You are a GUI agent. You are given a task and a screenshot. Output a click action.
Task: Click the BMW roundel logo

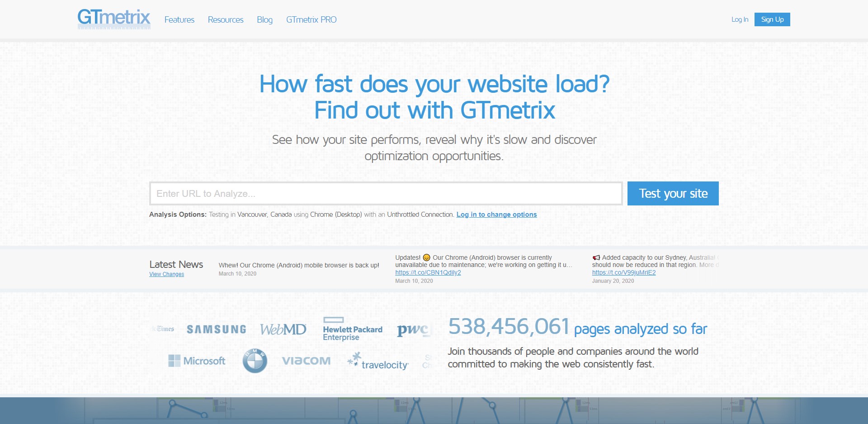pos(255,361)
